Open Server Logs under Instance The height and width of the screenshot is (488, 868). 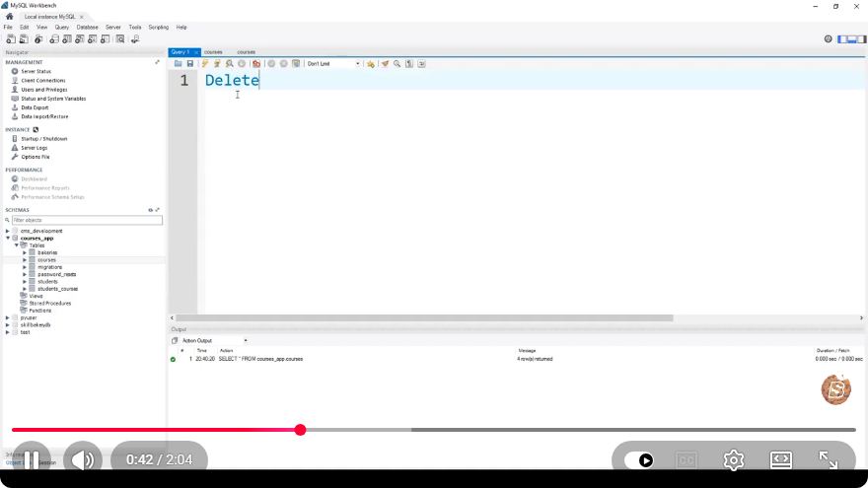point(35,148)
